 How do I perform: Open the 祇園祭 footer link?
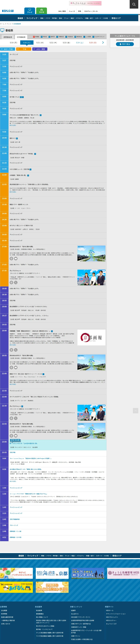tap(73, 610)
